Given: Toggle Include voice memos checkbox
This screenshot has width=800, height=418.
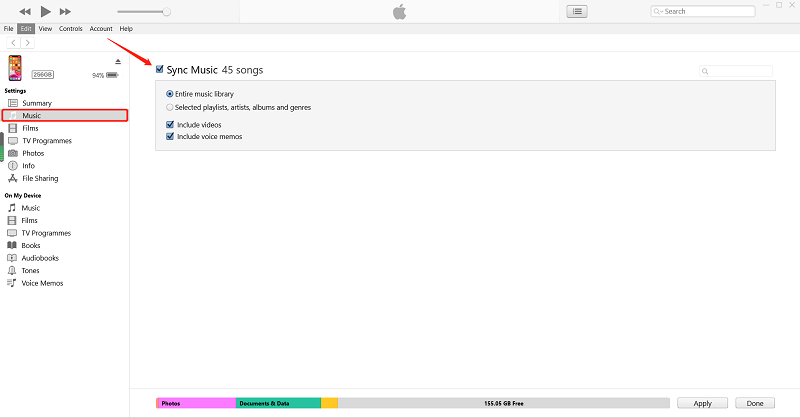Looking at the screenshot, I should (x=170, y=136).
